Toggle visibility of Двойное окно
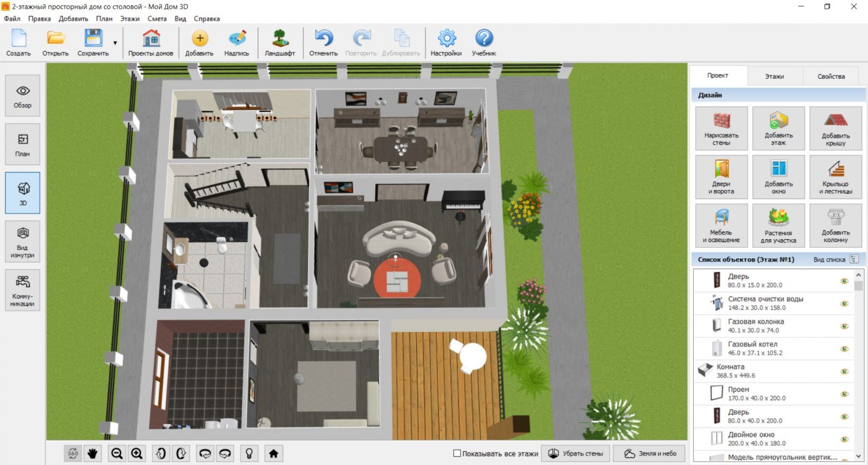Image resolution: width=868 pixels, height=465 pixels. tap(844, 439)
